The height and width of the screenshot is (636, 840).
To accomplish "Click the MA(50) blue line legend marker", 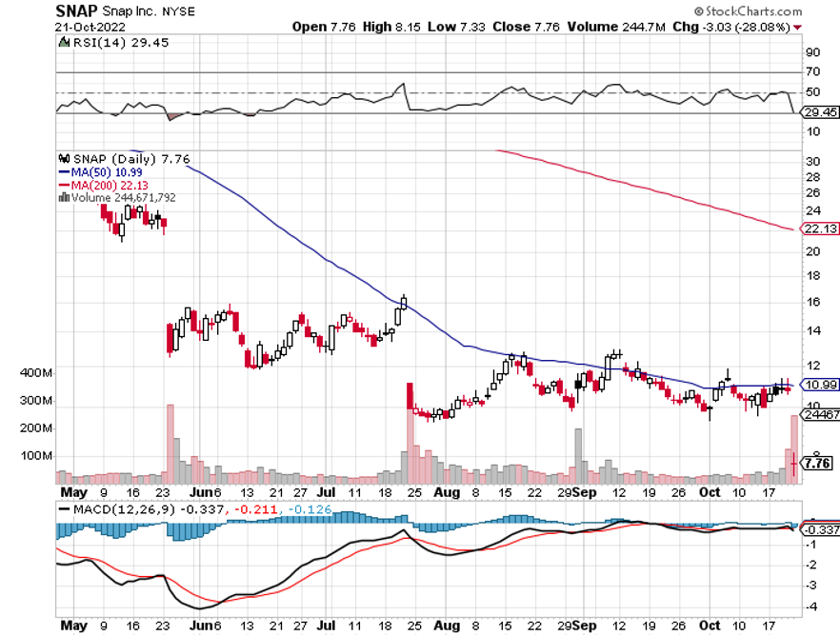I will point(64,172).
